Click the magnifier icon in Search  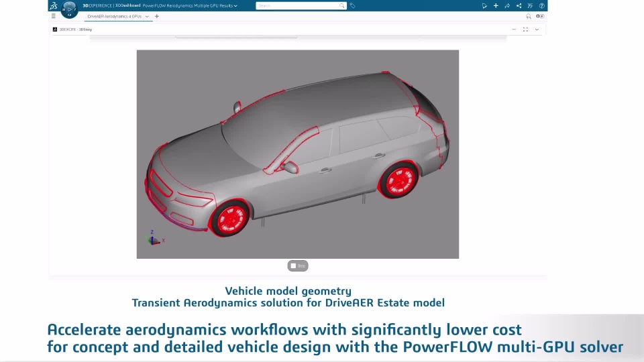341,6
